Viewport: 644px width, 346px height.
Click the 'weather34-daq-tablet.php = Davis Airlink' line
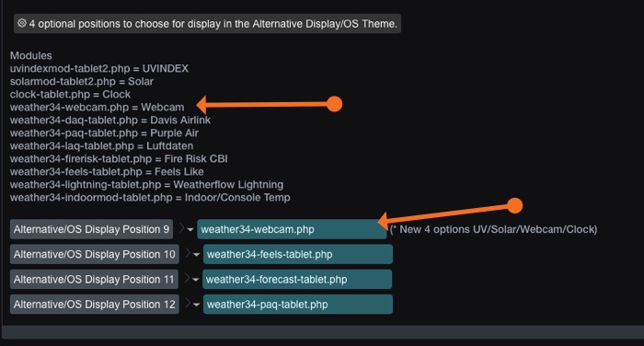pyautogui.click(x=110, y=120)
